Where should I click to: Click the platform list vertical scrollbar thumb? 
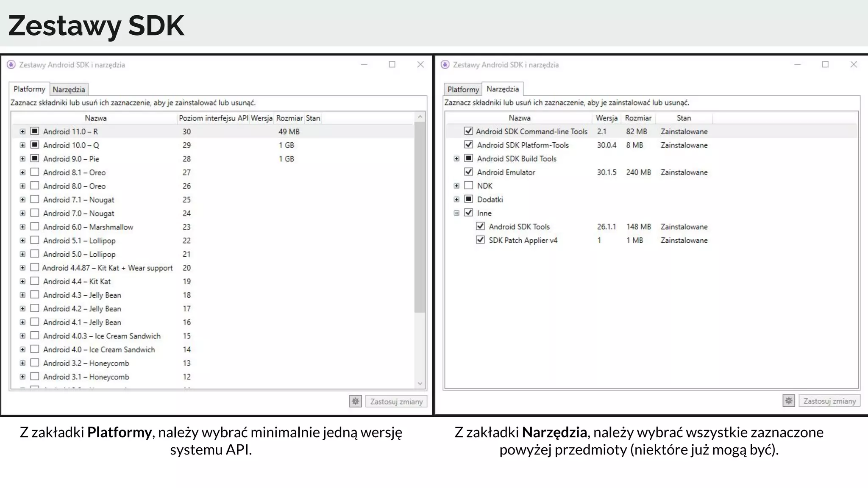click(420, 217)
